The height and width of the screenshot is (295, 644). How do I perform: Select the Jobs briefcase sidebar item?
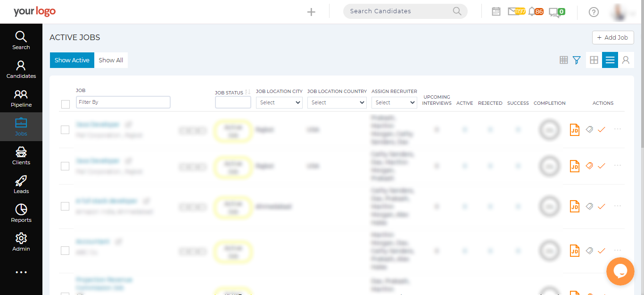[21, 127]
